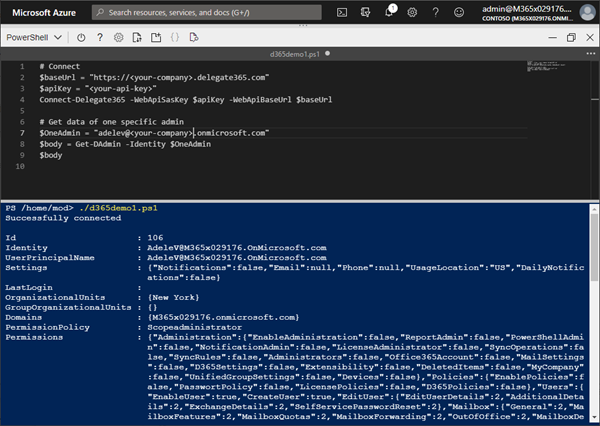This screenshot has width=600, height=426.
Task: Click the UserPrincipalName label in output
Action: [50, 258]
